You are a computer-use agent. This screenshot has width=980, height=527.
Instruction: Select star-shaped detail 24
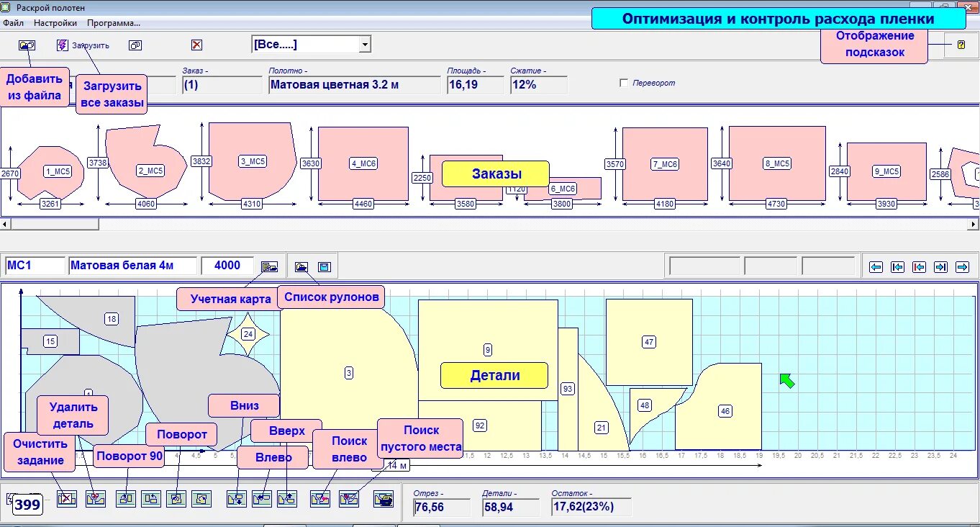248,334
